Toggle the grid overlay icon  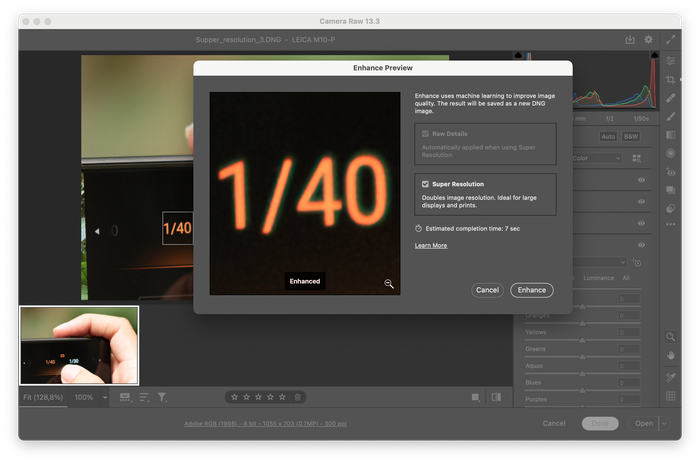(671, 396)
